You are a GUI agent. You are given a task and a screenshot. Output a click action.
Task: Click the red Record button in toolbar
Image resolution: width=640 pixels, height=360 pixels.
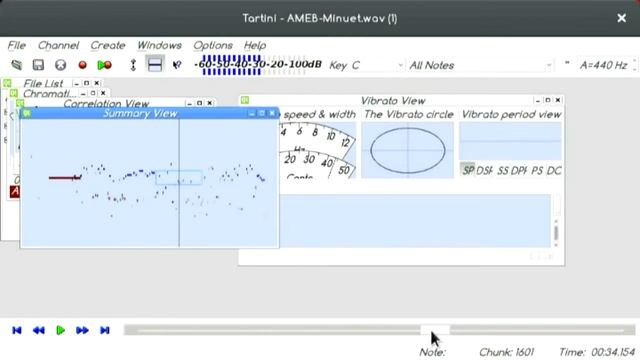82,65
